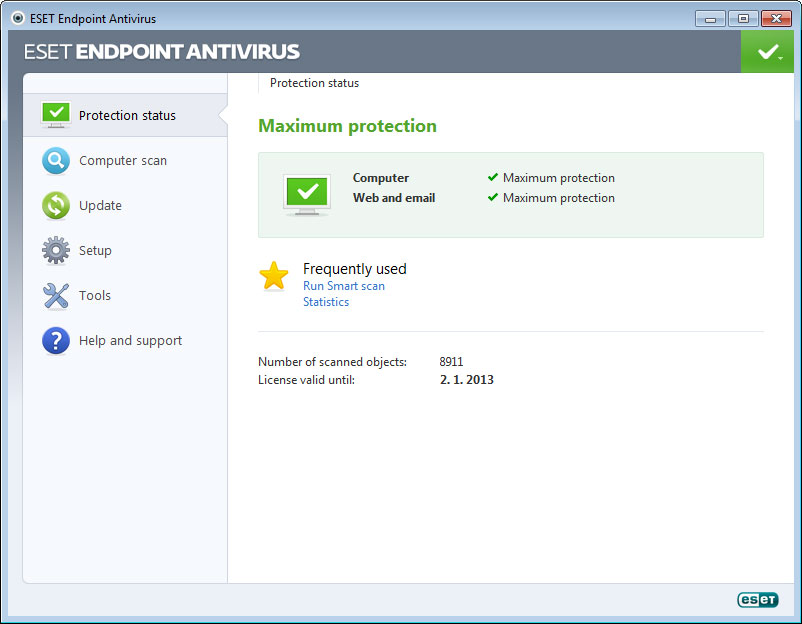Image resolution: width=802 pixels, height=624 pixels.
Task: Click the ESET app icon in title bar
Action: pos(17,18)
